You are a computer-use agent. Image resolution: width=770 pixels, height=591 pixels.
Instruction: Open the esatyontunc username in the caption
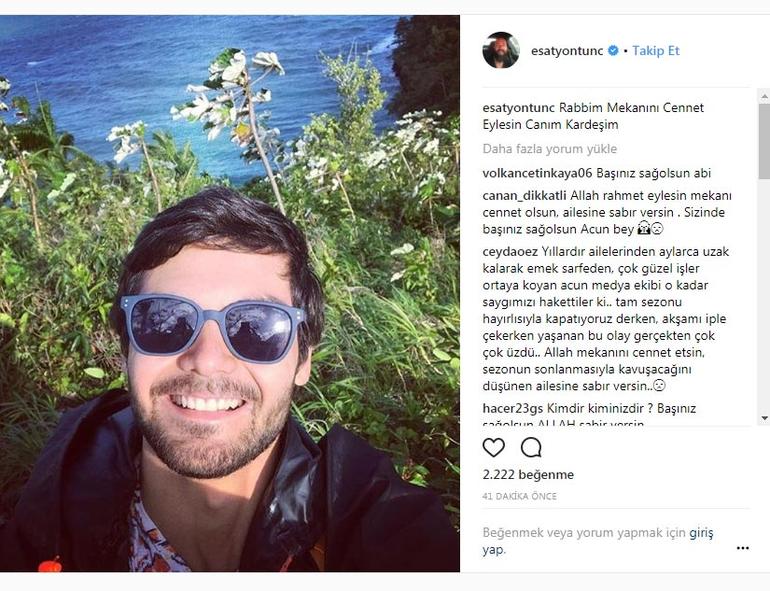click(519, 108)
